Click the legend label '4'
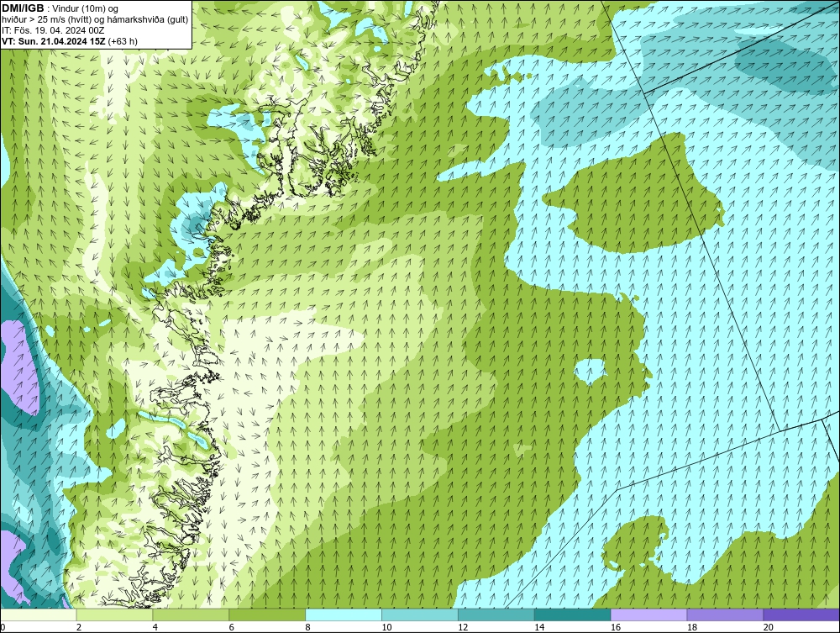This screenshot has height=633, width=840. pyautogui.click(x=155, y=627)
